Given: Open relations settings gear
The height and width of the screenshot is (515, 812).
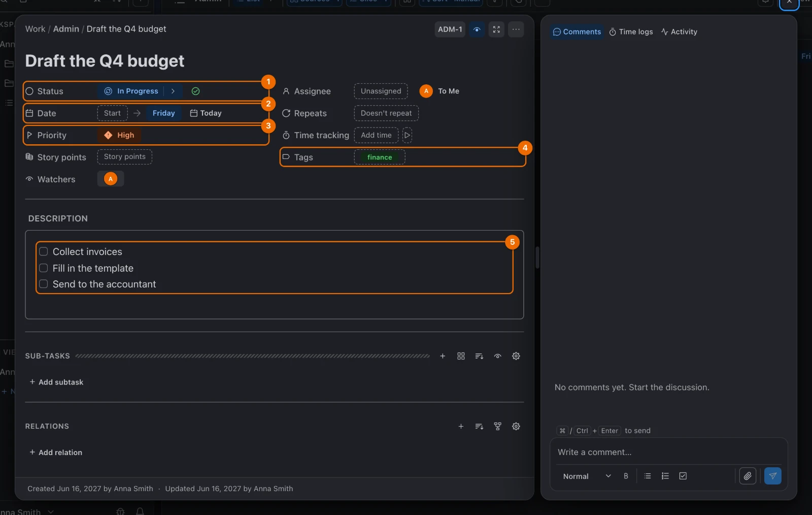Looking at the screenshot, I should tap(516, 426).
